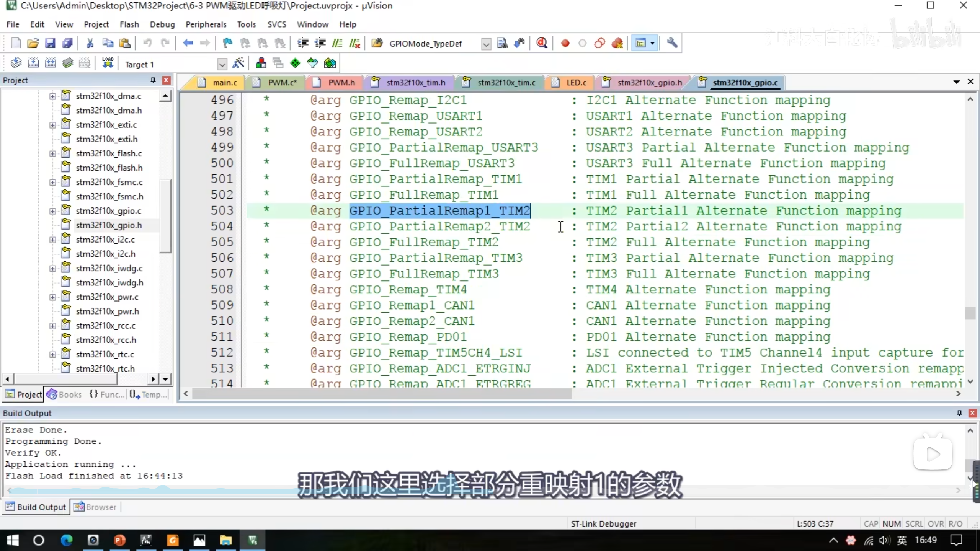Click the Navigate Backwards arrow icon
This screenshot has width=980, height=551.
(x=188, y=43)
